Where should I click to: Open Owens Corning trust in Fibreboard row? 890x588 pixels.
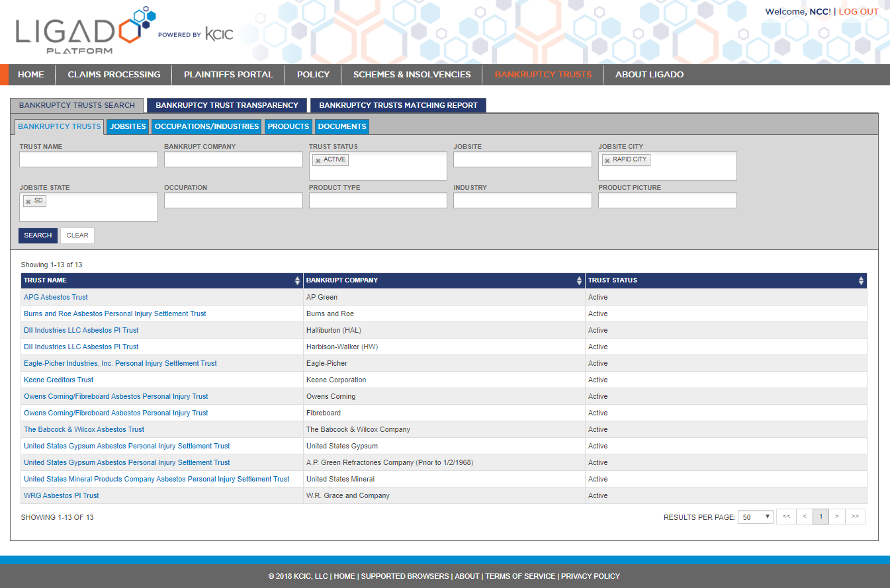pos(116,413)
